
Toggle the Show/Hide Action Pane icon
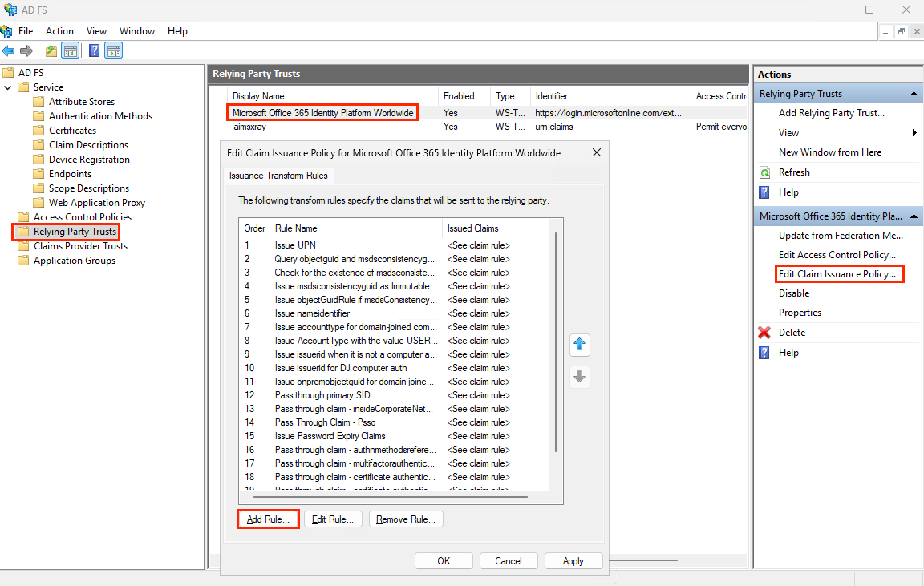pyautogui.click(x=114, y=51)
